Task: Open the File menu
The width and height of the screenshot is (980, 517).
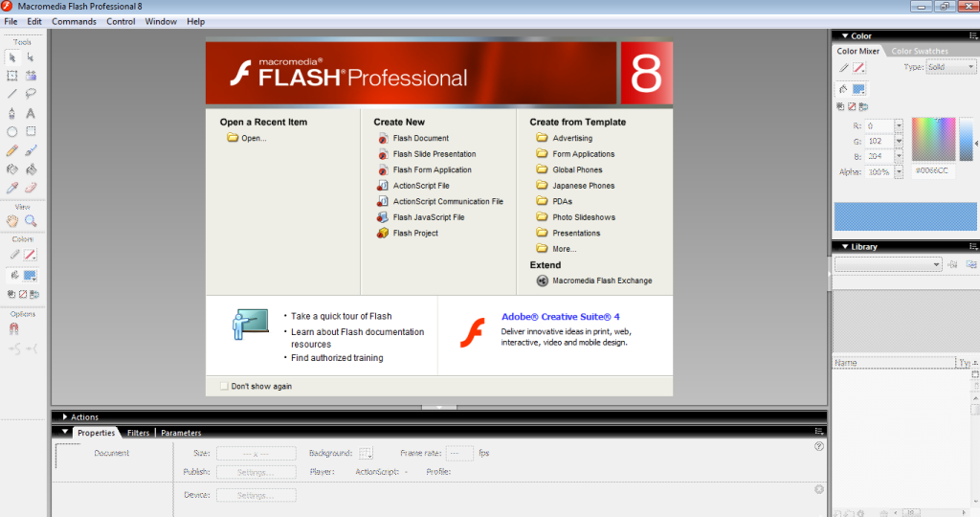Action: click(11, 21)
